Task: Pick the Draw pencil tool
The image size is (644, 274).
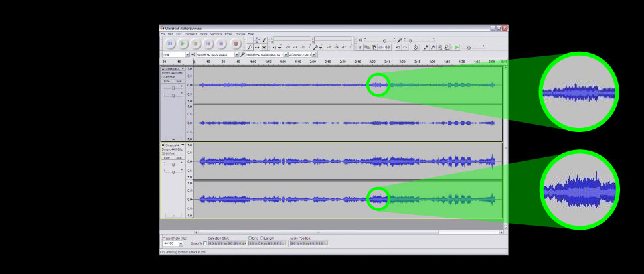Action: pos(264,40)
